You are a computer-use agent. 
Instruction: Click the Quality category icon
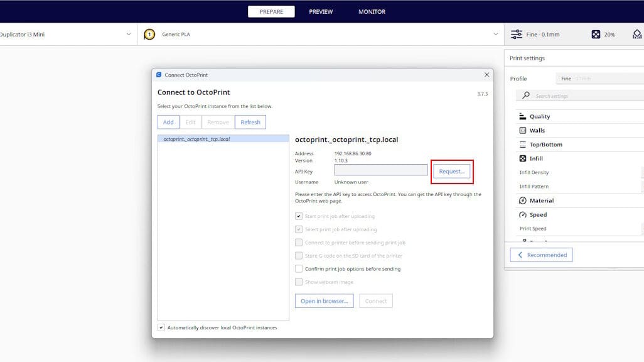click(522, 116)
